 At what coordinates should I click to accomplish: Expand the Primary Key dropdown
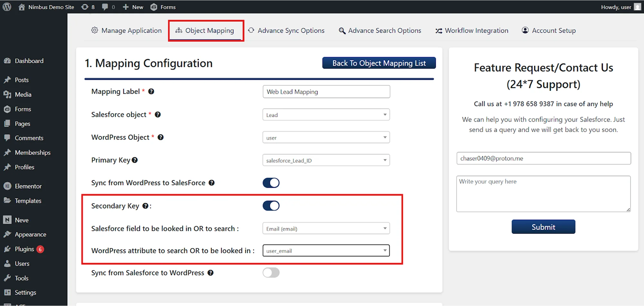click(x=326, y=160)
